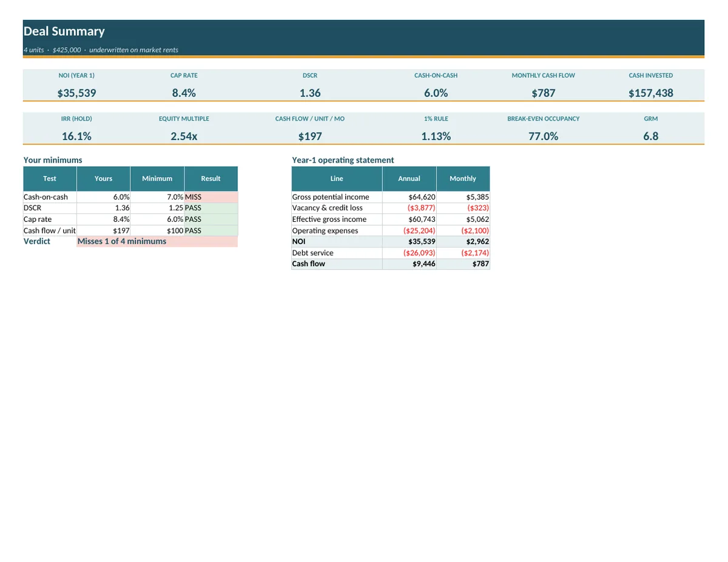Select the ($26,093) annual debt service cell
Screen dimensions: 728x562
click(x=409, y=253)
